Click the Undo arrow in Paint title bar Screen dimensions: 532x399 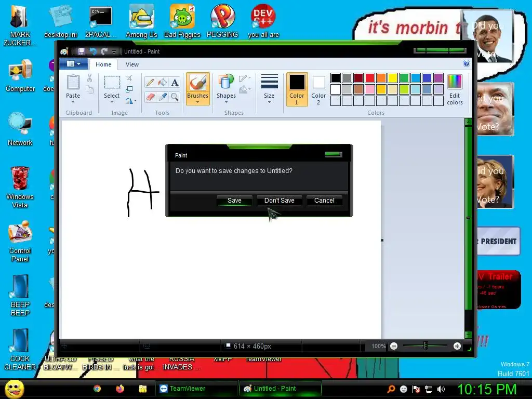coord(92,51)
